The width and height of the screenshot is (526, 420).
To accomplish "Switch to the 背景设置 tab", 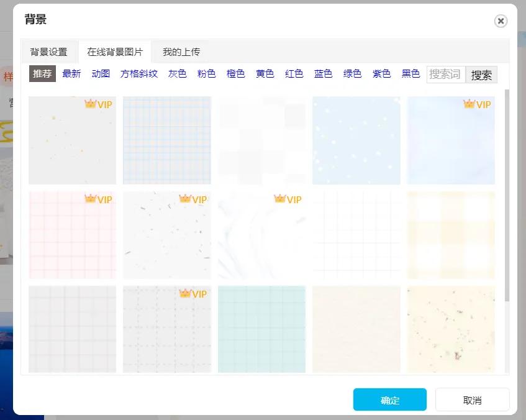I will coord(49,52).
